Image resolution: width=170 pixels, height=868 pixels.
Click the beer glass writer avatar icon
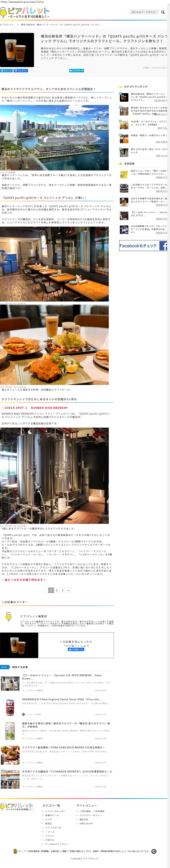pos(9,616)
